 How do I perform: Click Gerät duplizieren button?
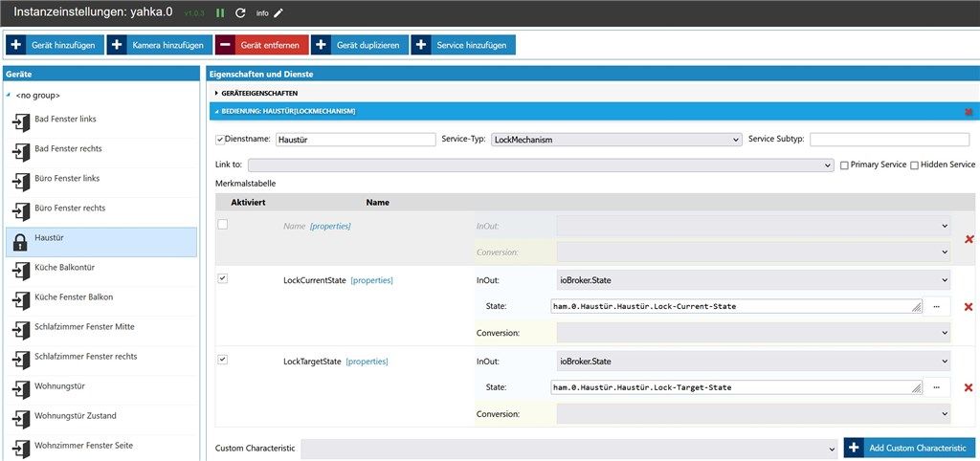tap(360, 45)
